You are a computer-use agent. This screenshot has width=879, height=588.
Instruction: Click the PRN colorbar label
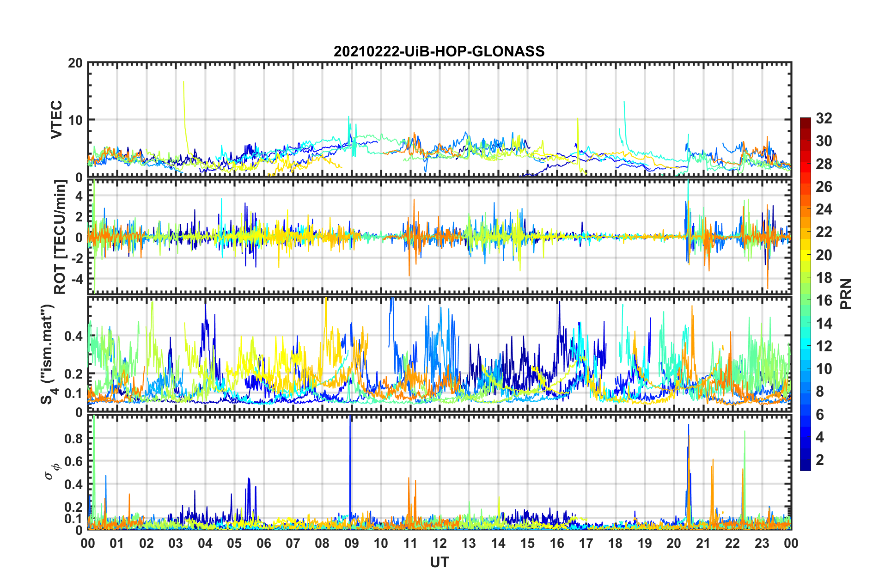coord(846,294)
